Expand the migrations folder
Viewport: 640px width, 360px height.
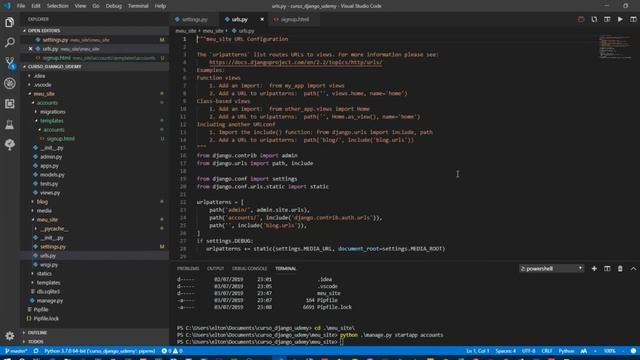(x=52, y=112)
